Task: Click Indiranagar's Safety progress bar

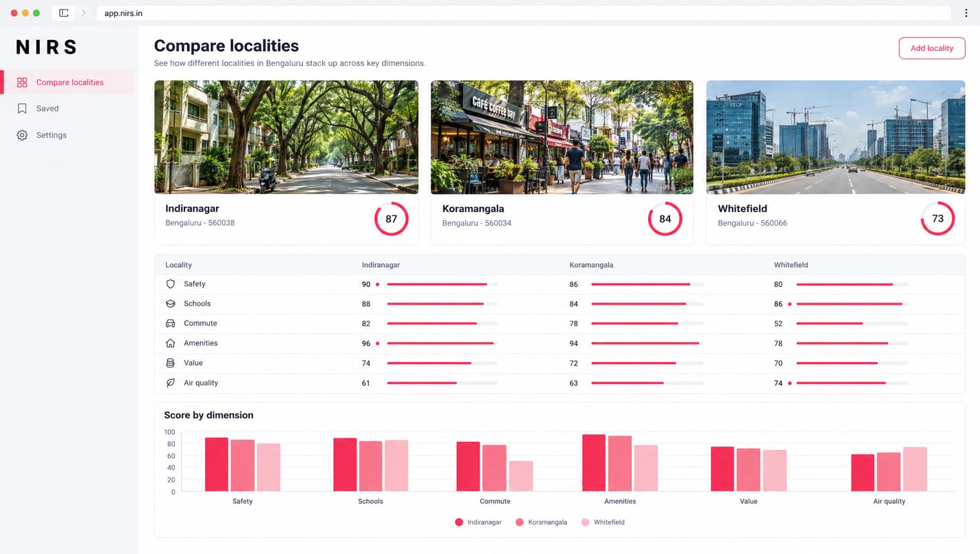Action: coord(443,284)
